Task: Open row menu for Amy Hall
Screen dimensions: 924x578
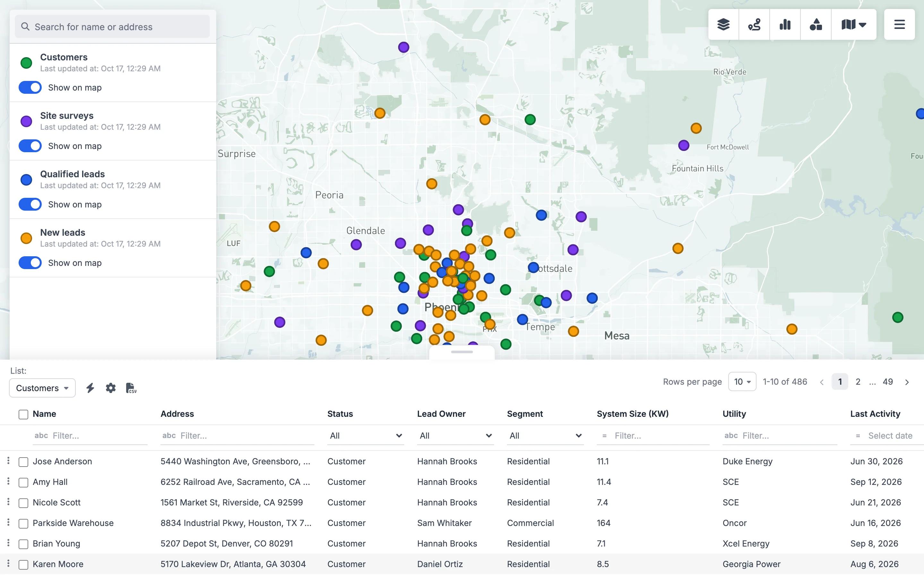Action: (8, 482)
